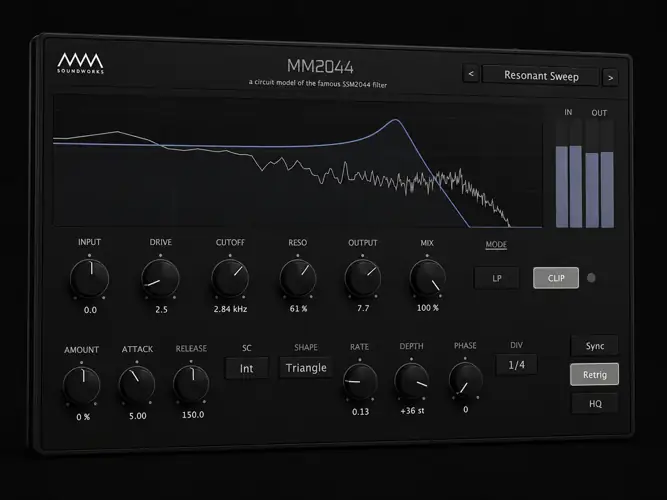Open the DIV 1/4 selector
This screenshot has width=667, height=500.
516,365
